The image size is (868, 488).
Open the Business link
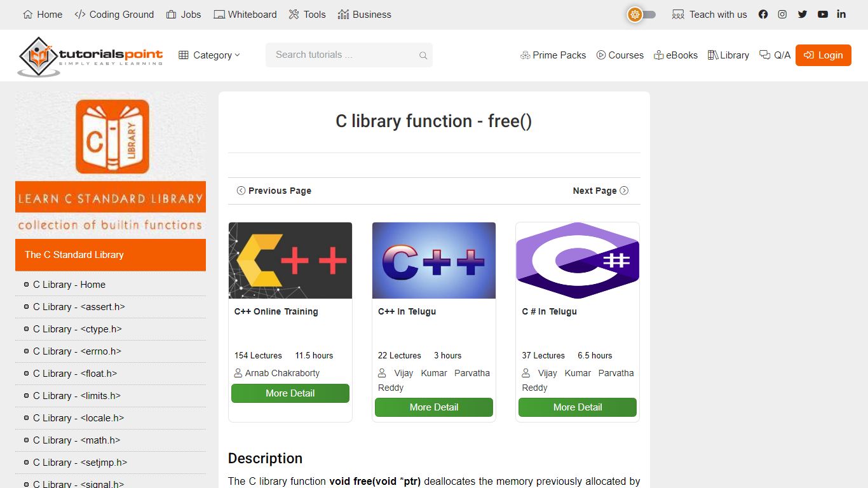pos(365,15)
